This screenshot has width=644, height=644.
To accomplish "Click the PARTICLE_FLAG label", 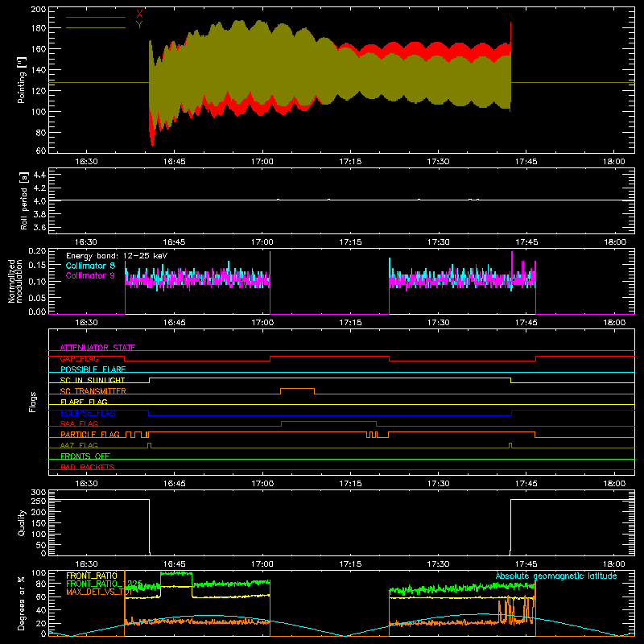I will click(90, 435).
